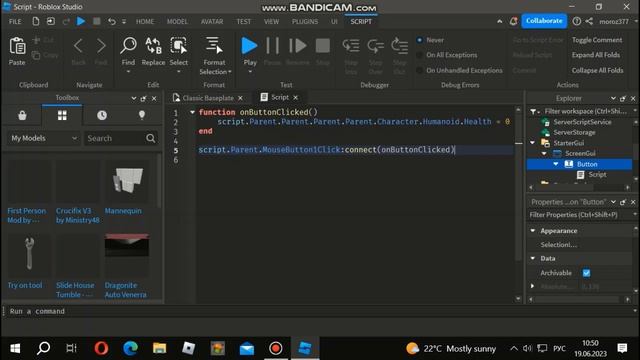Screen dimensions: 640x360
Task: Open the Toolbox Inventory bag tab
Action: point(22,116)
